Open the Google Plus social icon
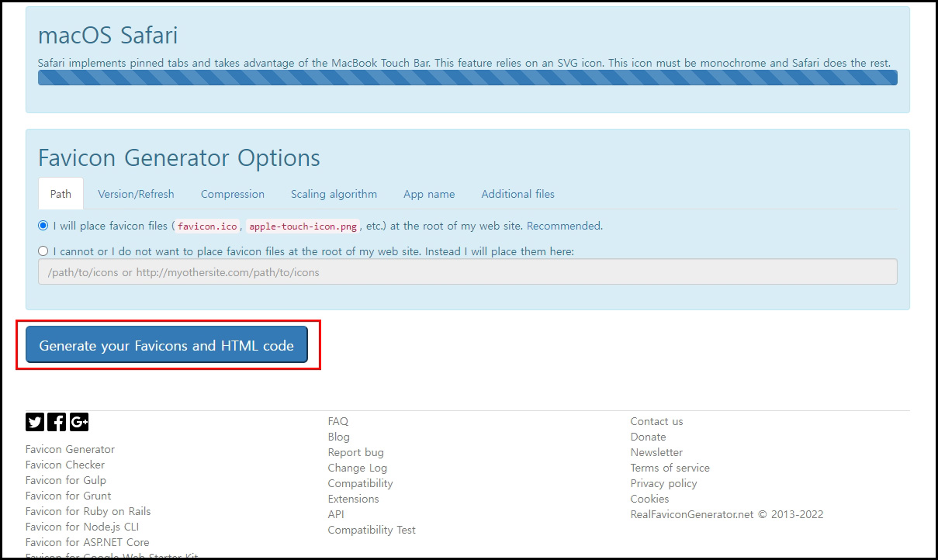 coord(79,422)
